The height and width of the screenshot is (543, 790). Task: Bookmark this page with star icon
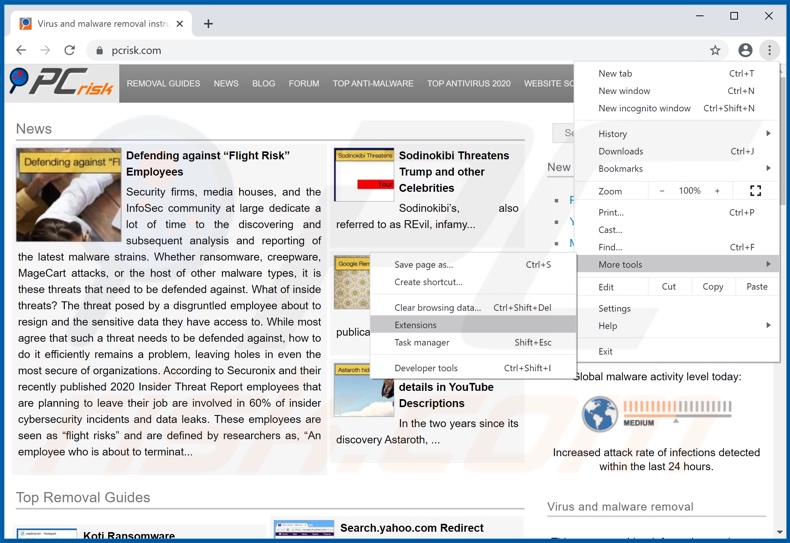pyautogui.click(x=715, y=50)
